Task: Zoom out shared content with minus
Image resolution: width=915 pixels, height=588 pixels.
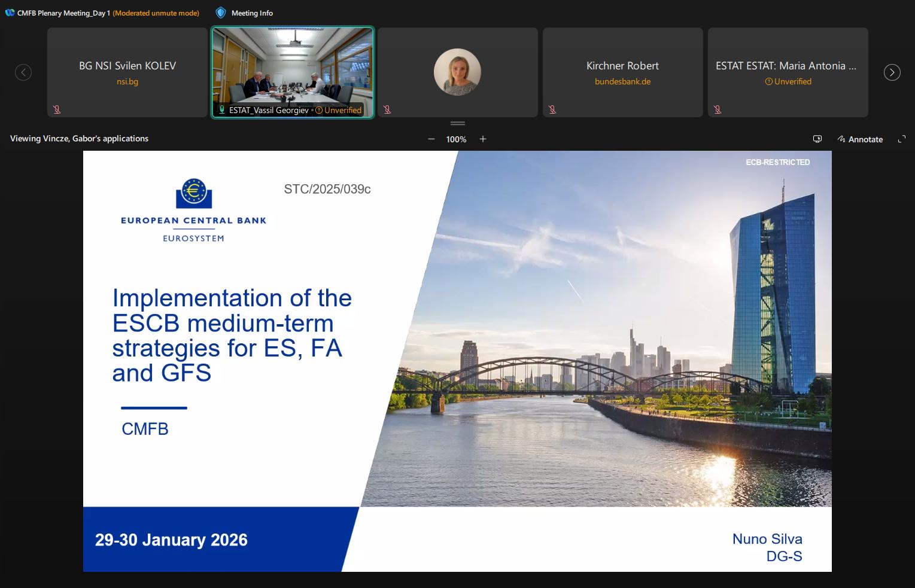Action: point(431,139)
